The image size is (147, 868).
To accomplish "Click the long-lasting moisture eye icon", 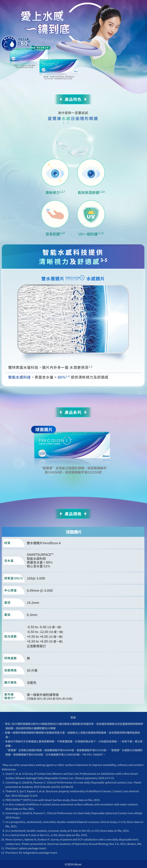I will 91,173.
